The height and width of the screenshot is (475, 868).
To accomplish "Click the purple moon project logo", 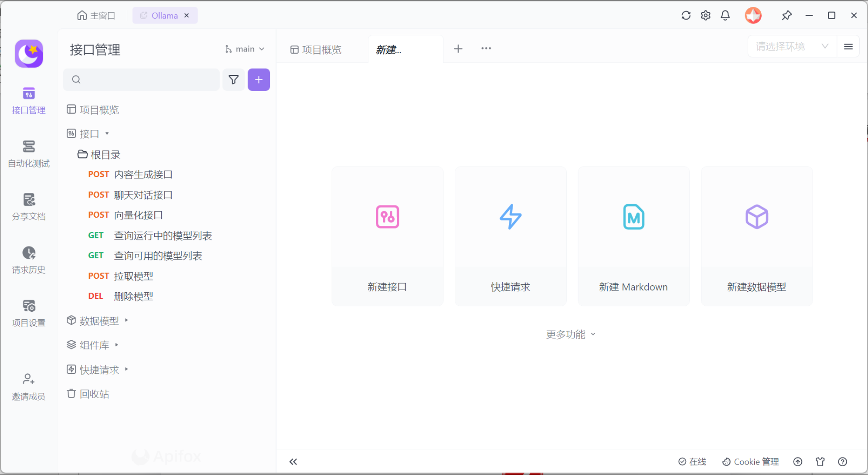I will [x=29, y=54].
